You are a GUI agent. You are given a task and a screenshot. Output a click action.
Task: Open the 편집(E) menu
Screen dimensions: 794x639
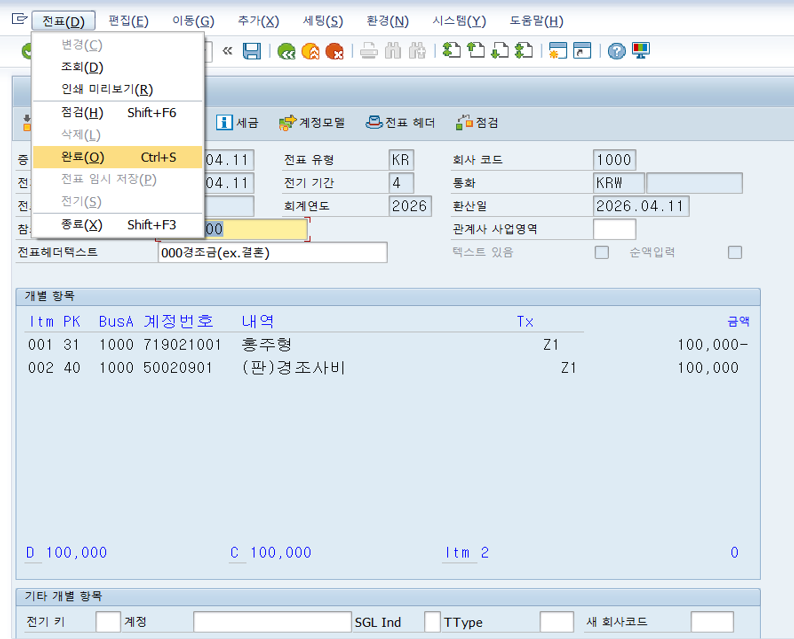tap(127, 21)
